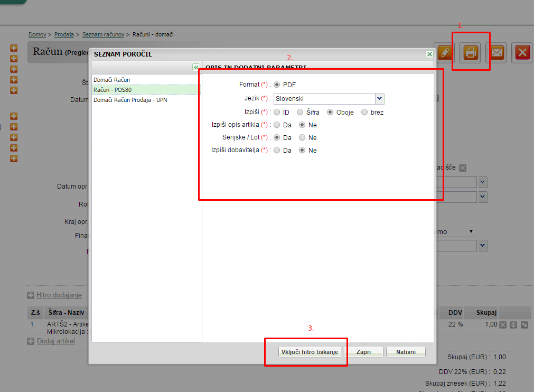Select Domači Račun report
The width and height of the screenshot is (534, 392).
tap(111, 80)
